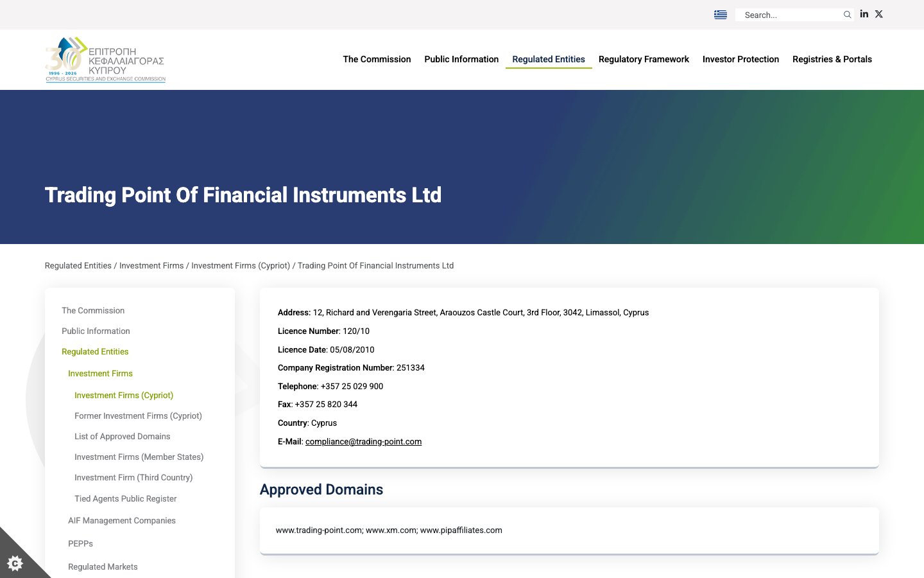Screen dimensions: 924x578
Task: Click the Licence Number 120/10 text
Action: [x=323, y=331]
